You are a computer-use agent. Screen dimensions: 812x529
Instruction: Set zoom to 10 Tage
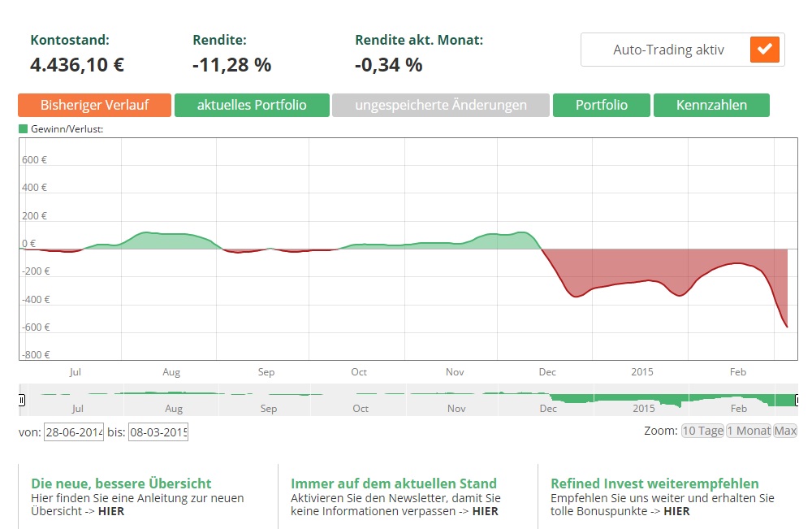coord(702,431)
